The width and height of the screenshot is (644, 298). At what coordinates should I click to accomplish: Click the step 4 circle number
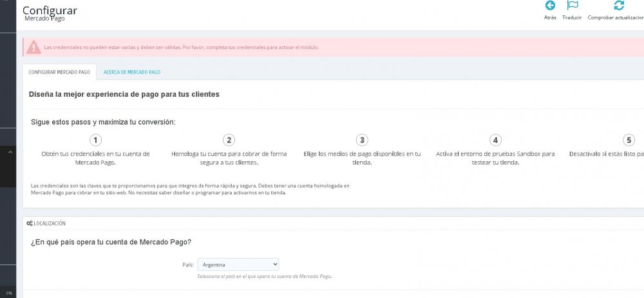495,141
